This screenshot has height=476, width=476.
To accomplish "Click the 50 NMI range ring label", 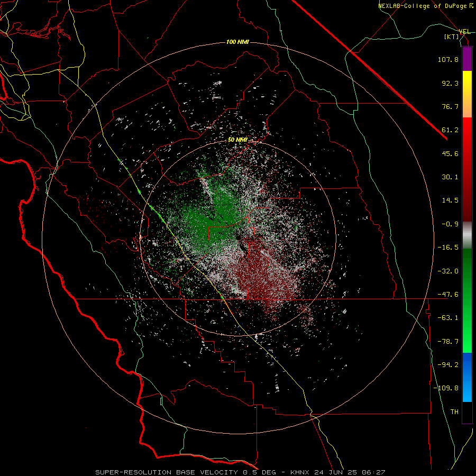I will (x=237, y=140).
